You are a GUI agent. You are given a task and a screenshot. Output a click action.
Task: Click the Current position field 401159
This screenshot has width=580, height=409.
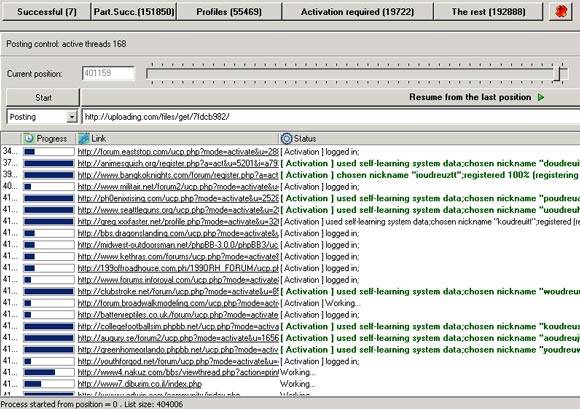108,73
